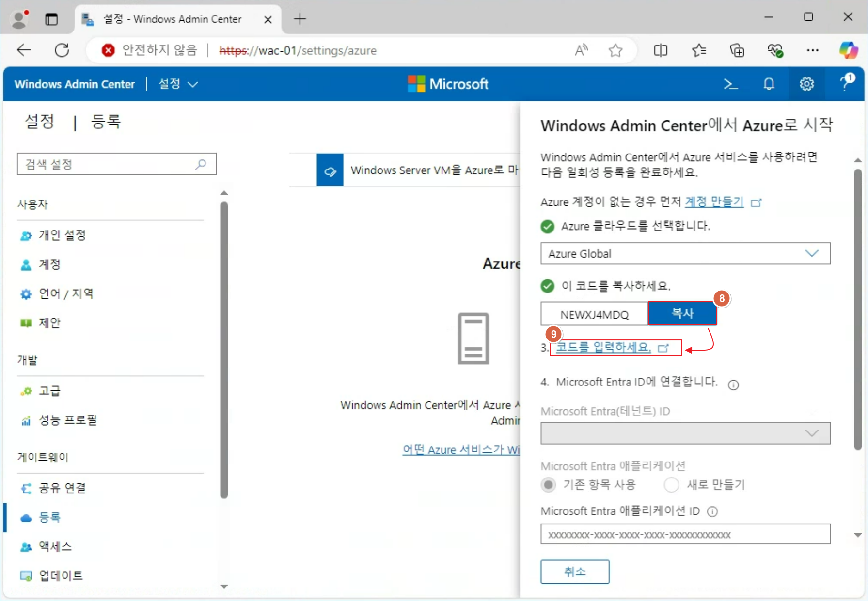
Task: Add page to favorites star icon
Action: [x=615, y=50]
